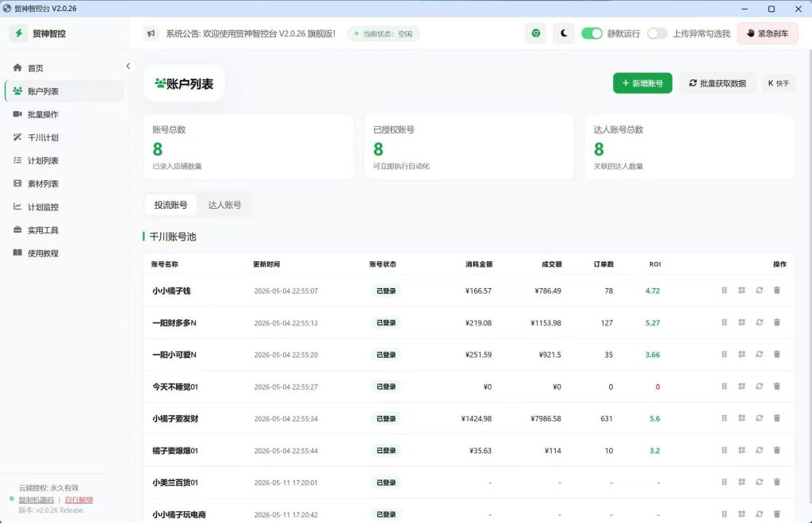Toggle the 静默运行 switch off
This screenshot has width=812, height=523.
pos(592,33)
